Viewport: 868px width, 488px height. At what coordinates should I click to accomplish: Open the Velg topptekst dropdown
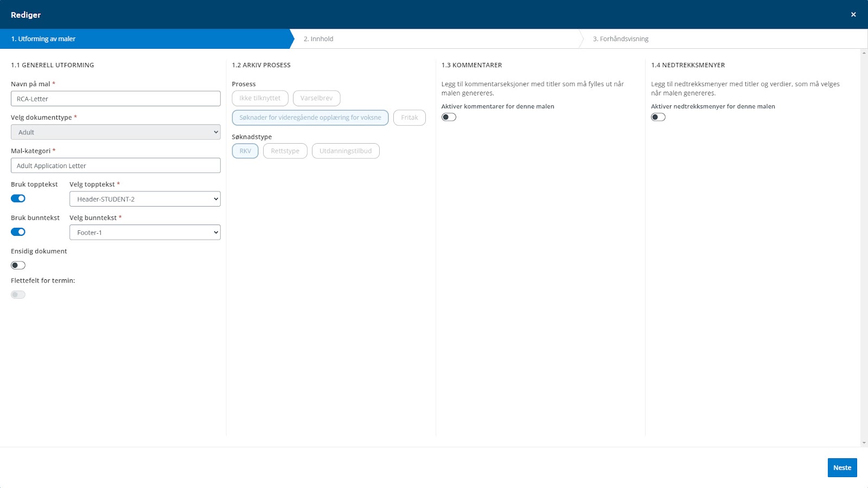[x=145, y=199]
